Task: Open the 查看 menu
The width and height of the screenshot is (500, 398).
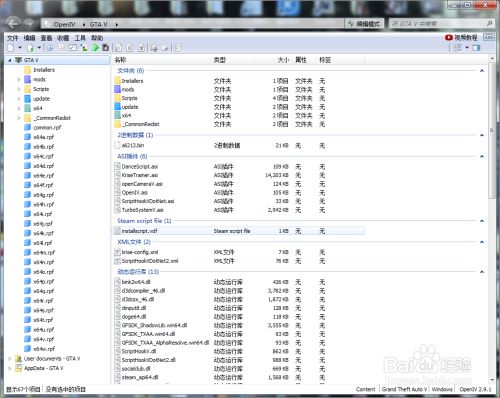Action: click(x=46, y=38)
